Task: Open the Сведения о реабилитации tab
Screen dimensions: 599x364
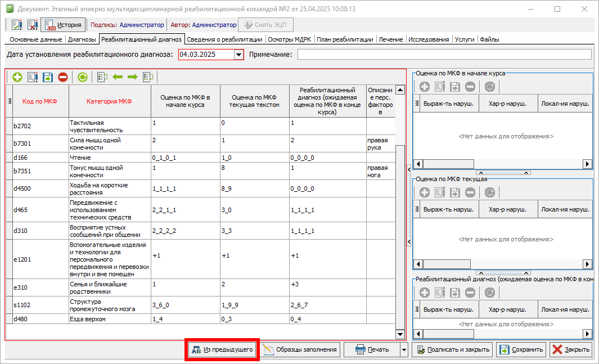Action: [224, 39]
